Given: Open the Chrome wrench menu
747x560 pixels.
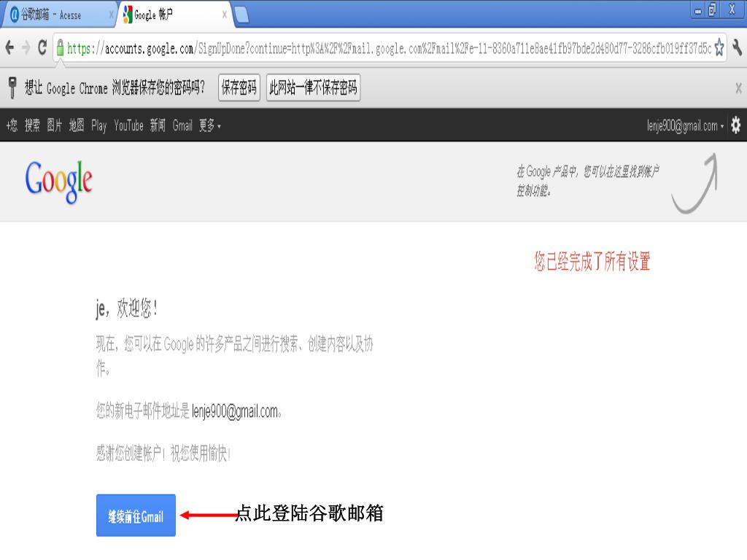Looking at the screenshot, I should click(x=737, y=48).
